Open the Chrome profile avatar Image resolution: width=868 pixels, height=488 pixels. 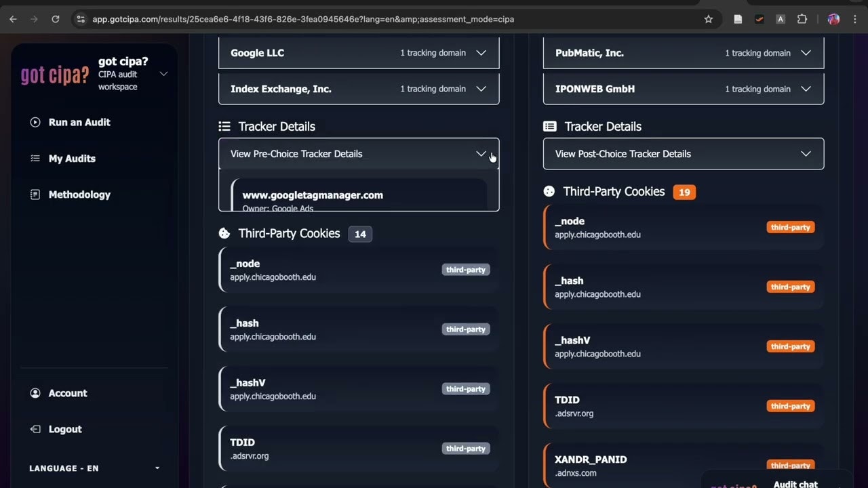pyautogui.click(x=834, y=19)
